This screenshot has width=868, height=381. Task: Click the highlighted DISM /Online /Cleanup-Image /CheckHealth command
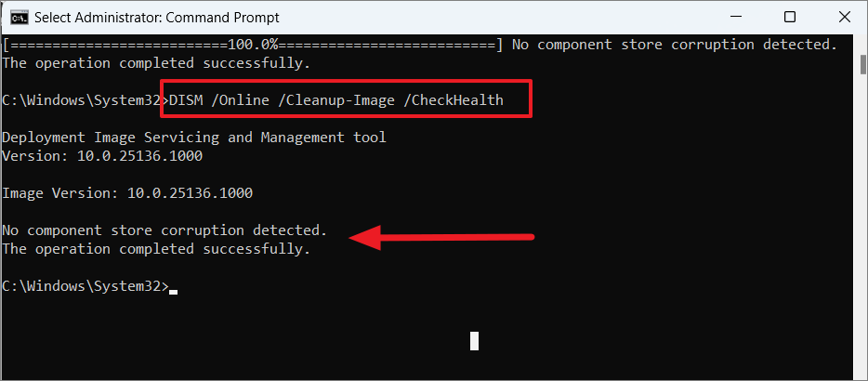336,100
